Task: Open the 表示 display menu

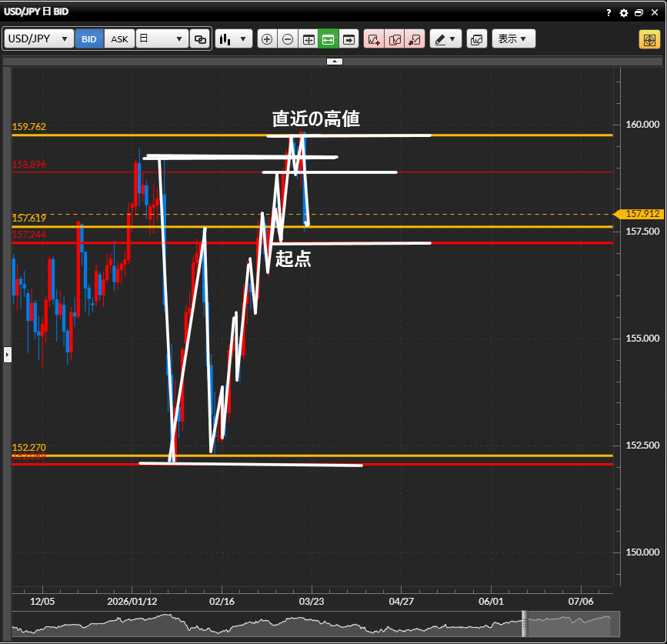Action: click(513, 39)
